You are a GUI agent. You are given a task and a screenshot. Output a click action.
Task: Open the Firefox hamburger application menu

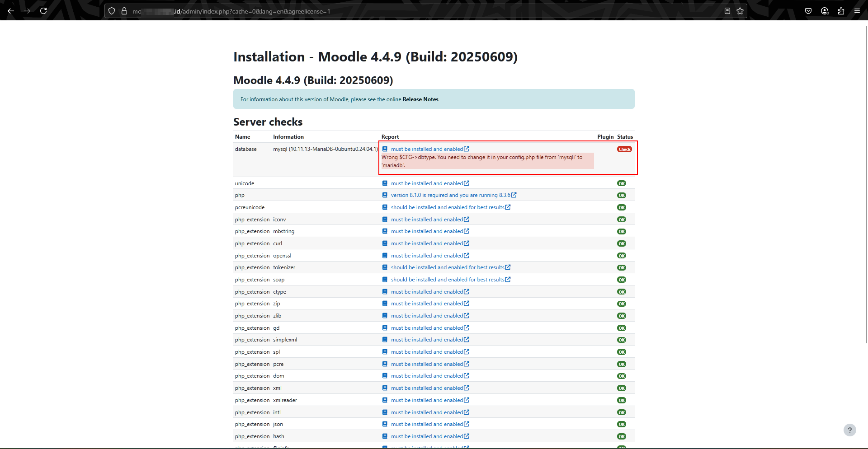[857, 11]
